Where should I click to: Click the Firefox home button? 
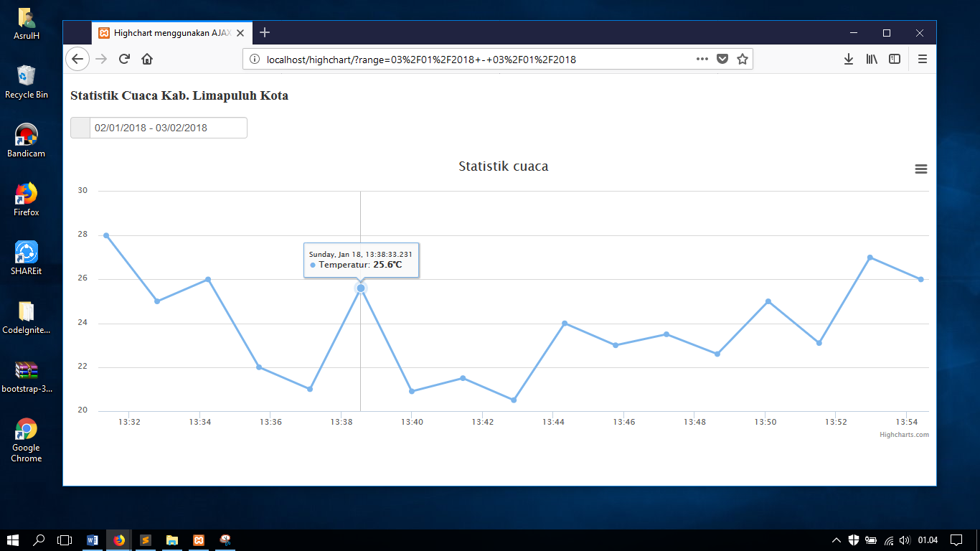coord(147,59)
